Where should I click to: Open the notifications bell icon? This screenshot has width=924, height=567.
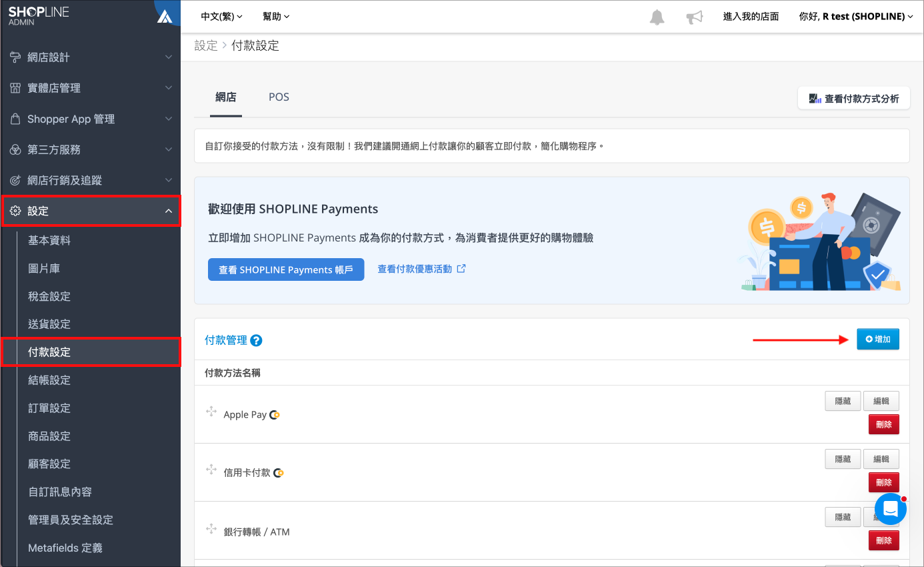(657, 17)
